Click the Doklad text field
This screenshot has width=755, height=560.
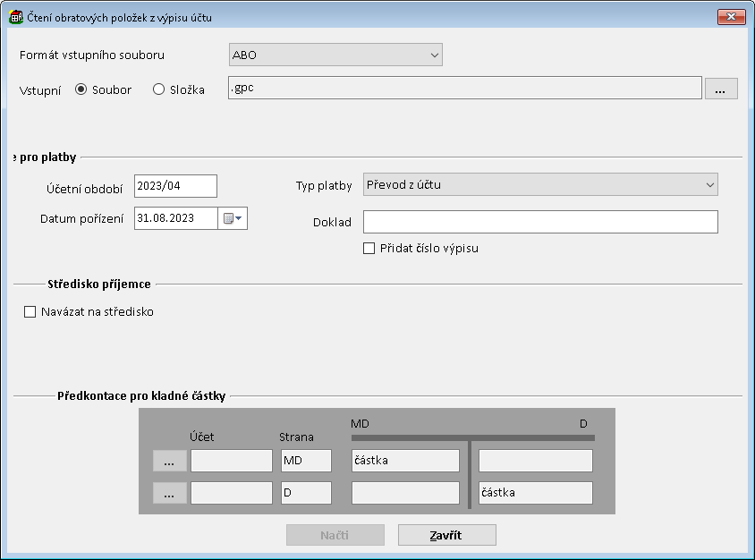(540, 222)
